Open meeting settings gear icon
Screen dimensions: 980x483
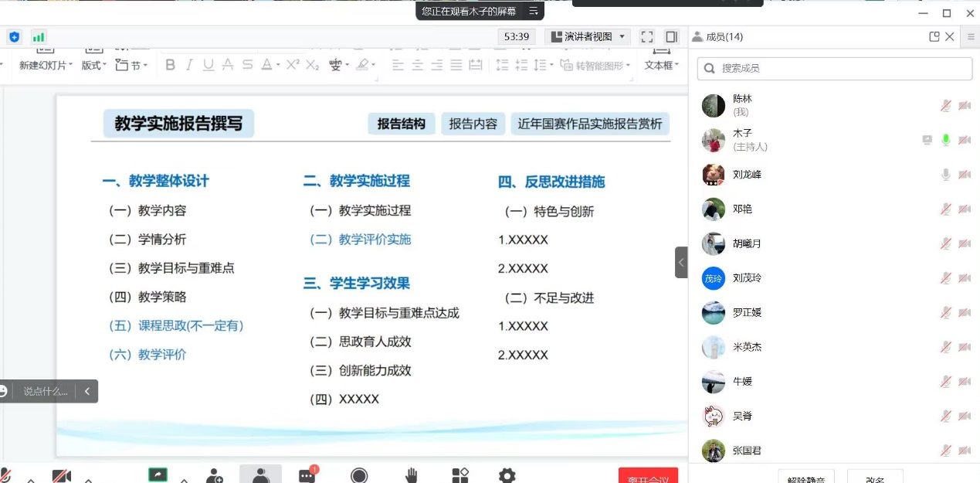[507, 475]
